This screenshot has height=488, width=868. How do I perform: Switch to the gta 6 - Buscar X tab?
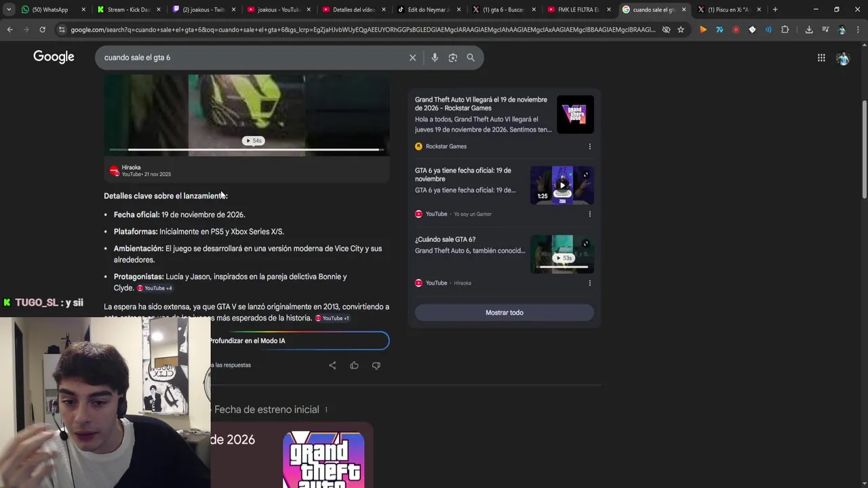504,9
